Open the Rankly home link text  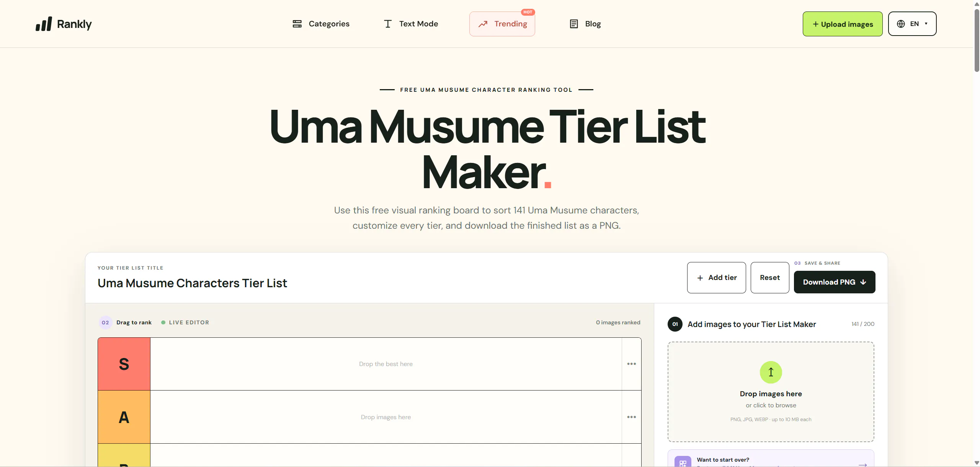74,24
